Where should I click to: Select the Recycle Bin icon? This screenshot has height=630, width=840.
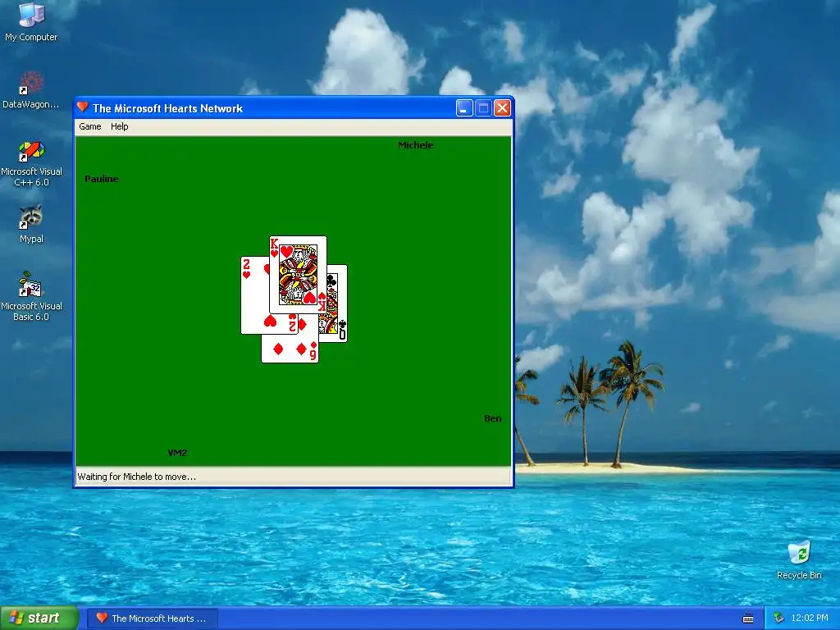799,560
